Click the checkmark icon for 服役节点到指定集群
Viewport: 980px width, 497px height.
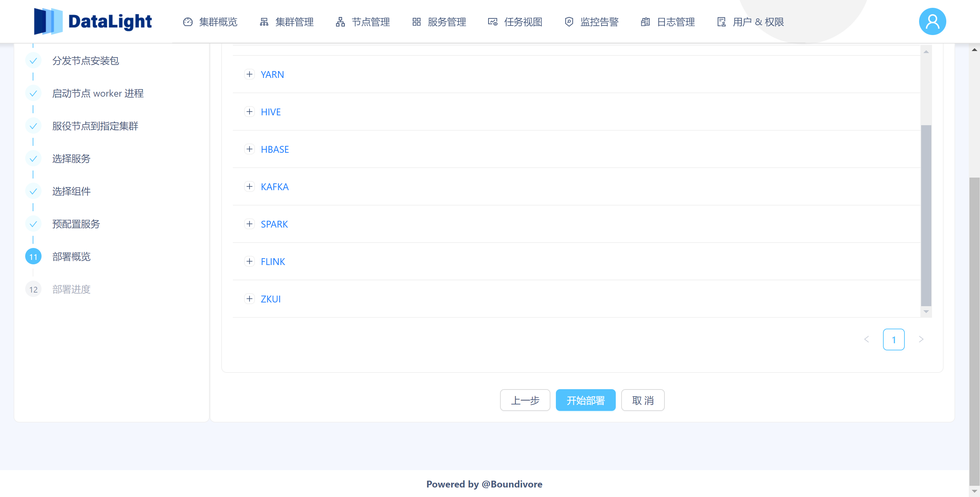[x=33, y=126]
